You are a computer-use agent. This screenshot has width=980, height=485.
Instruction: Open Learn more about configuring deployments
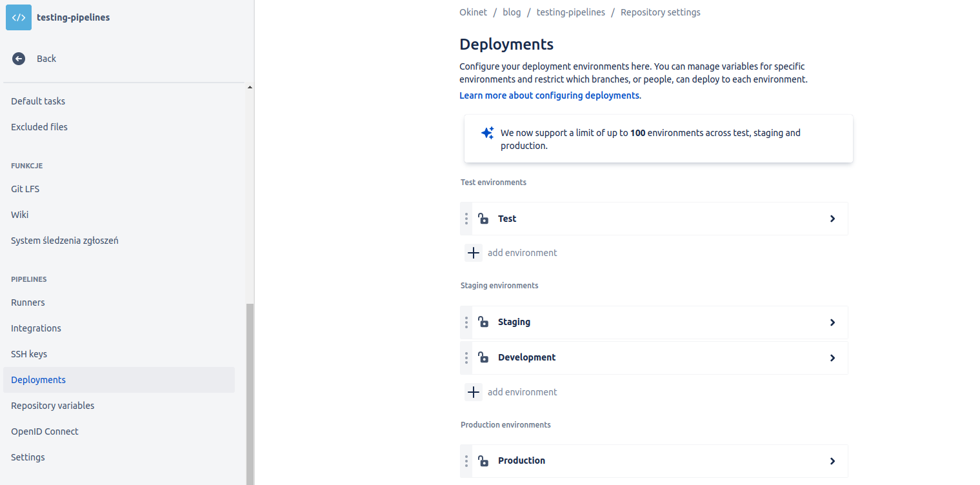click(x=549, y=95)
